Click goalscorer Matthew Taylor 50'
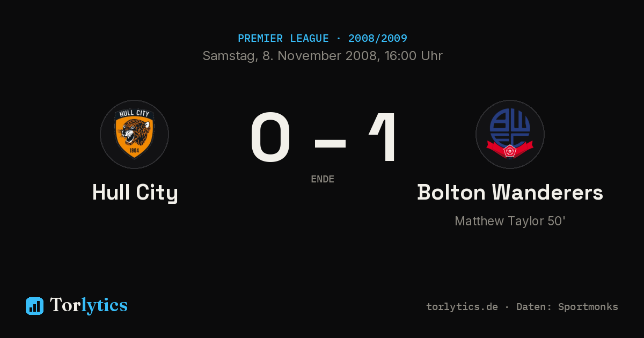 (x=510, y=221)
